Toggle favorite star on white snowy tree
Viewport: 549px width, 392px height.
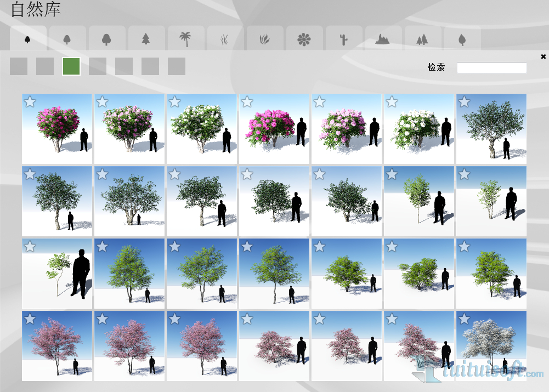click(464, 319)
